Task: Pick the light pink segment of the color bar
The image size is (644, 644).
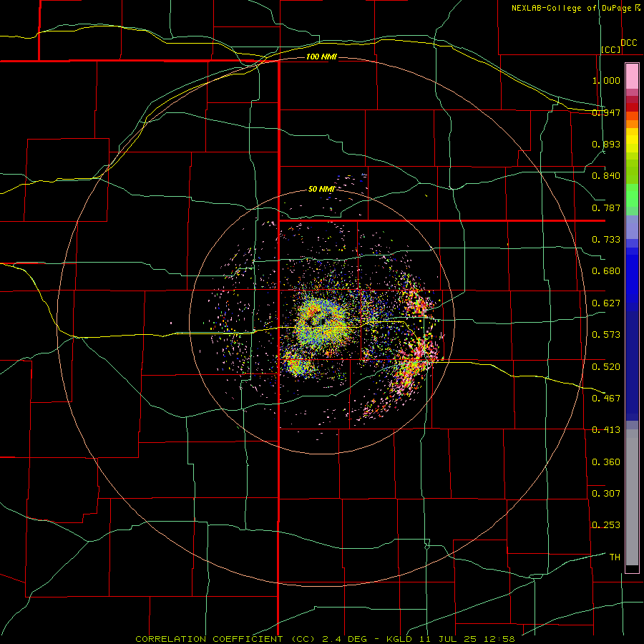Action: (x=632, y=77)
